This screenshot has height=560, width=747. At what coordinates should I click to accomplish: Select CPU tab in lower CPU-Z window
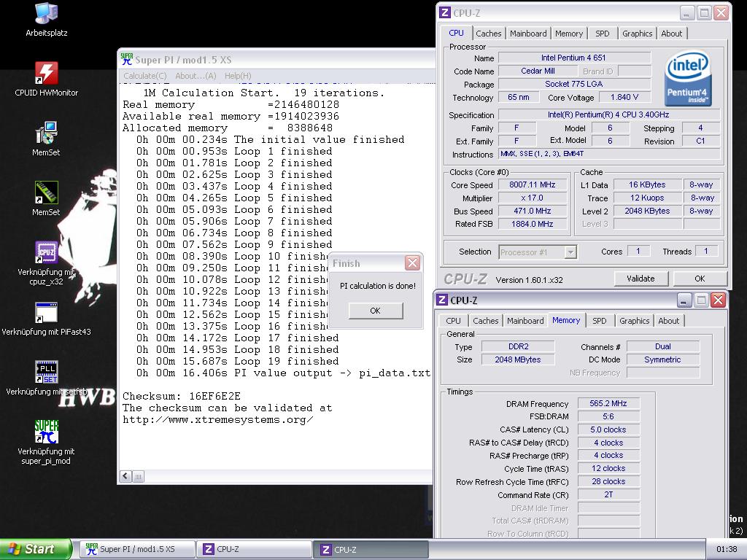tap(453, 321)
